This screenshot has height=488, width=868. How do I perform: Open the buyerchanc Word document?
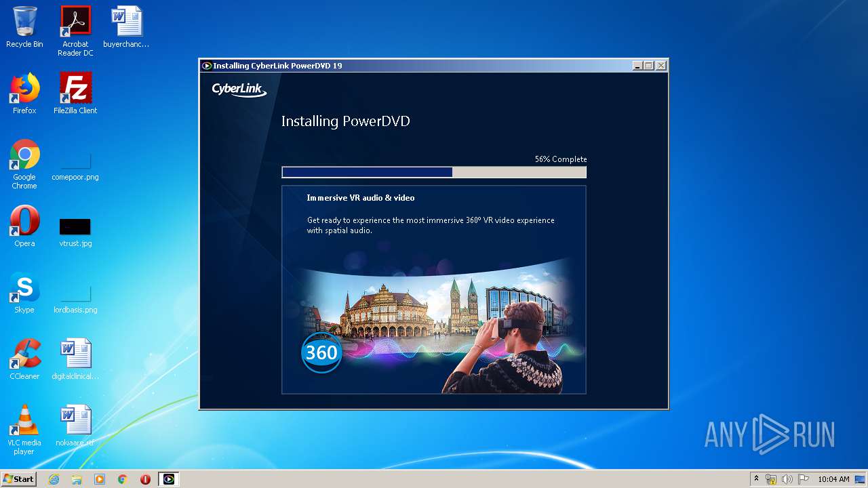tap(126, 27)
